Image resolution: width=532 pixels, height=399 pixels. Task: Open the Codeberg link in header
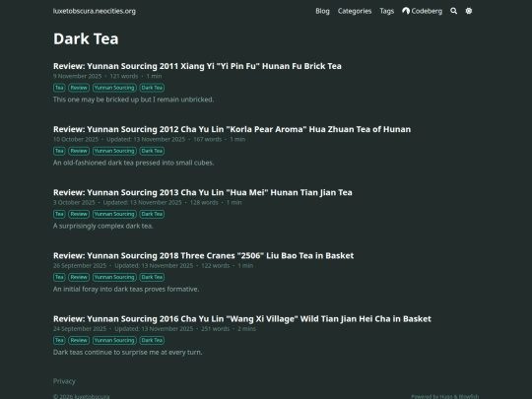pyautogui.click(x=422, y=11)
